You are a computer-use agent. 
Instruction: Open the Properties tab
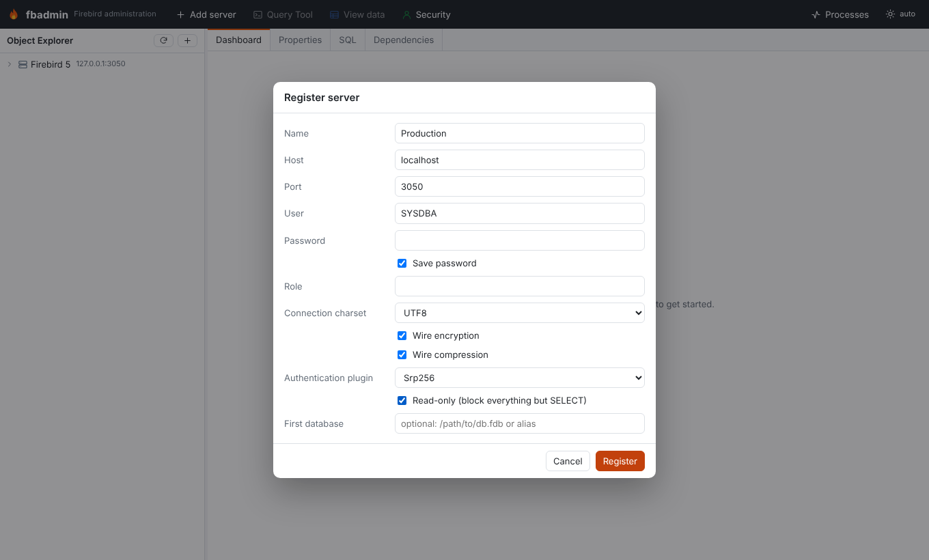coord(300,40)
